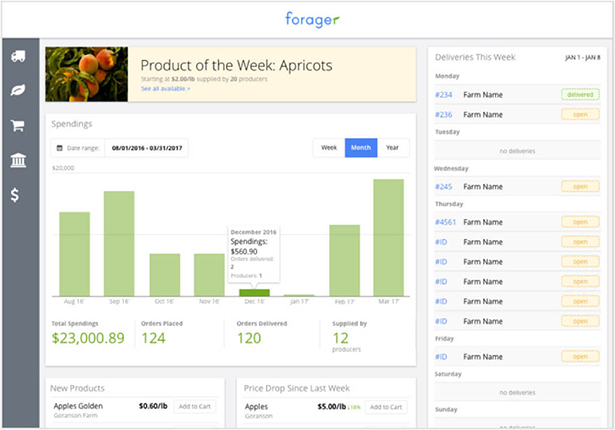The height and width of the screenshot is (430, 615).
Task: Open delivery order #234
Action: (444, 95)
